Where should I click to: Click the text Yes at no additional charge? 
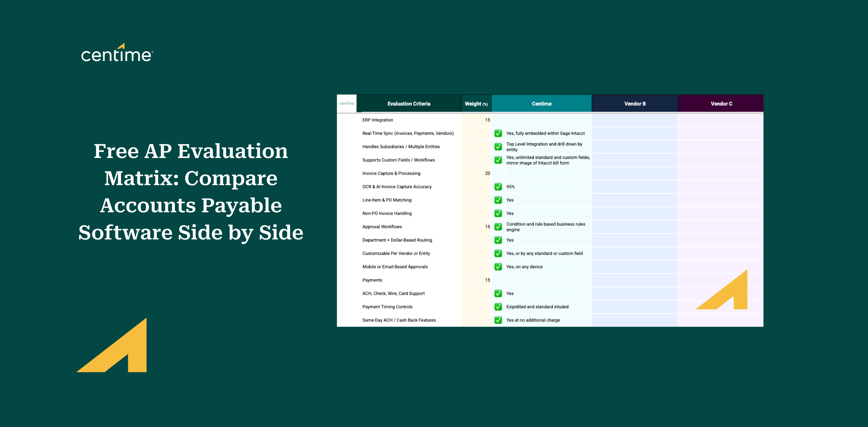[533, 320]
